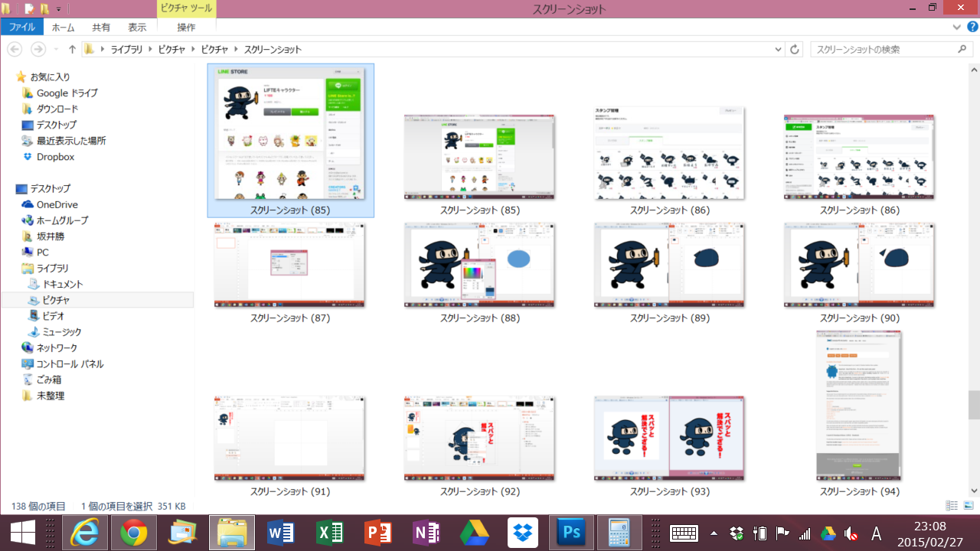Viewport: 980px width, 551px height.
Task: Open the Windows Start button
Action: click(23, 533)
